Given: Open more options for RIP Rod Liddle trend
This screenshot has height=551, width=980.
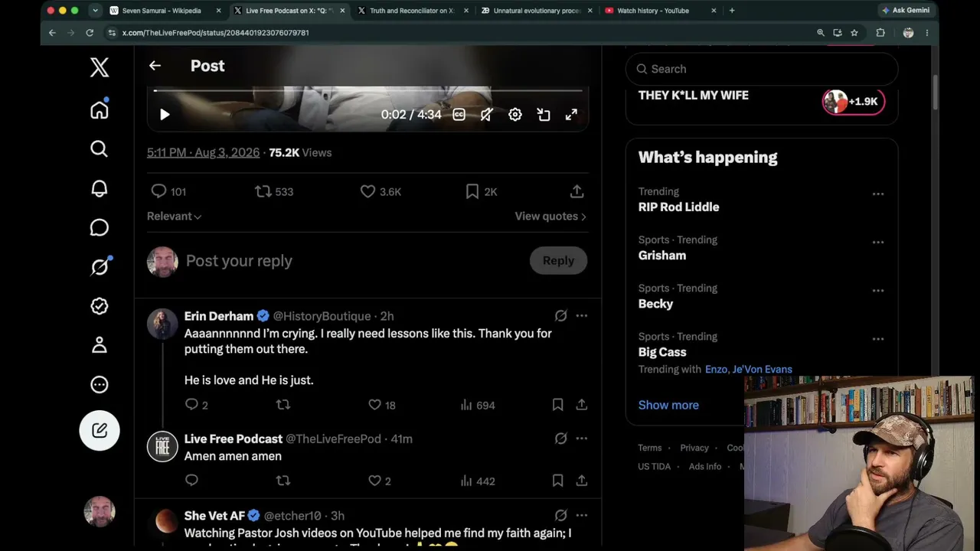Looking at the screenshot, I should tap(878, 194).
